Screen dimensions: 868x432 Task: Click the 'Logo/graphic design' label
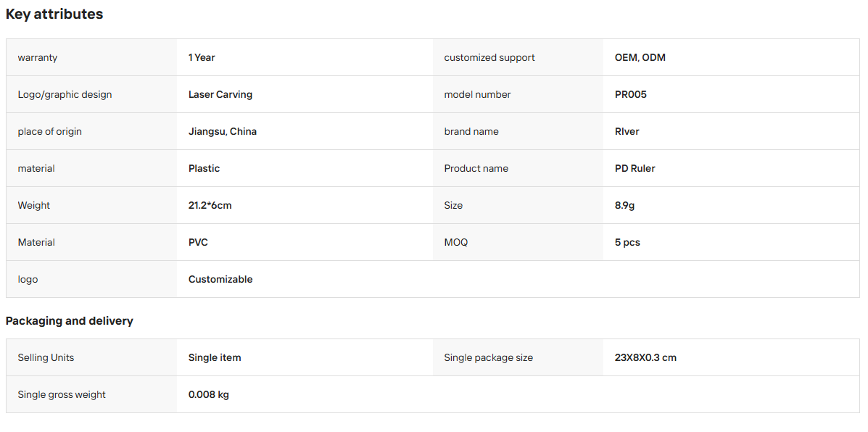pos(65,94)
